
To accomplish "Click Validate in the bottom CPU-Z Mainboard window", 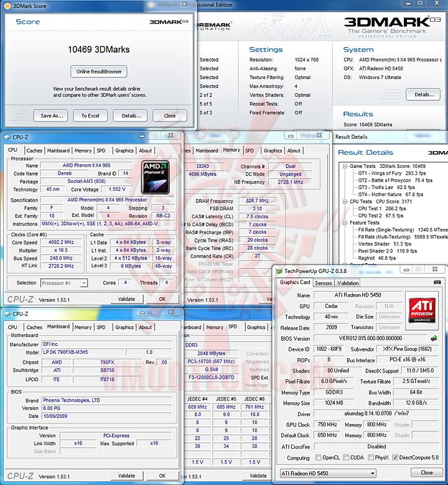I will pos(126,476).
